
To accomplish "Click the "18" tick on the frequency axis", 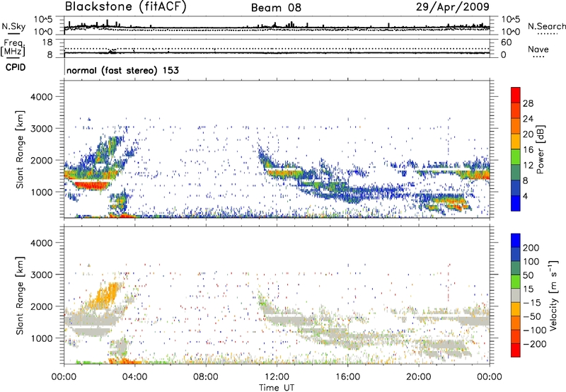I will 47,42.
